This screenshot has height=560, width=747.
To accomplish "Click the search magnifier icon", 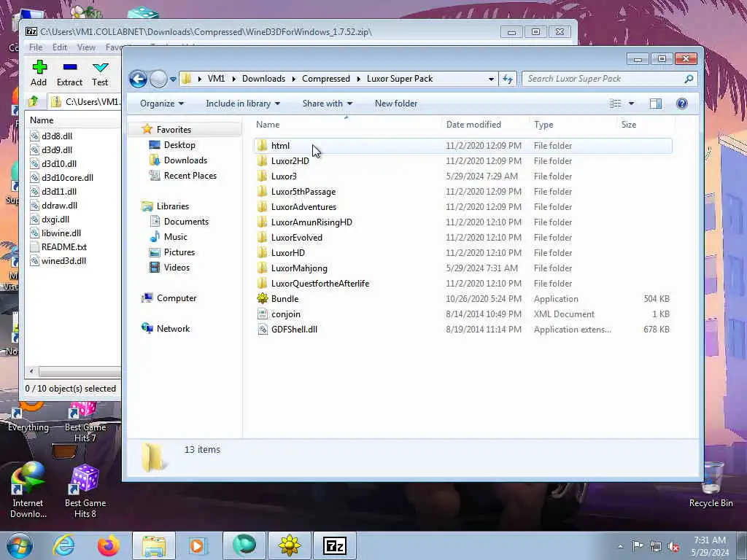I will click(689, 79).
